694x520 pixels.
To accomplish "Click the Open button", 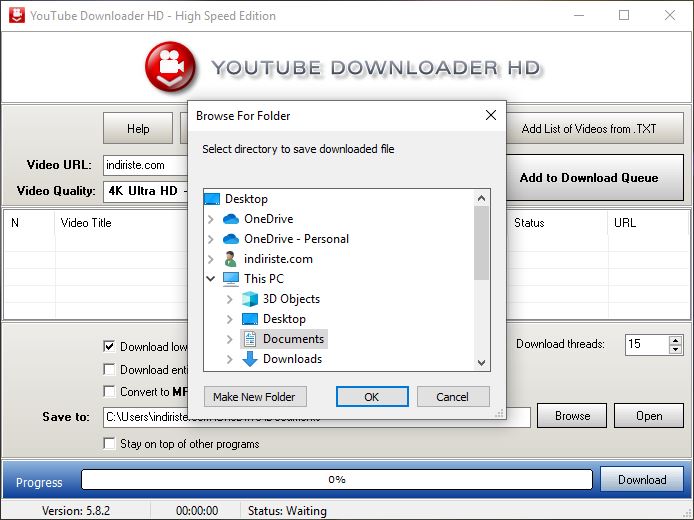I will coord(649,416).
